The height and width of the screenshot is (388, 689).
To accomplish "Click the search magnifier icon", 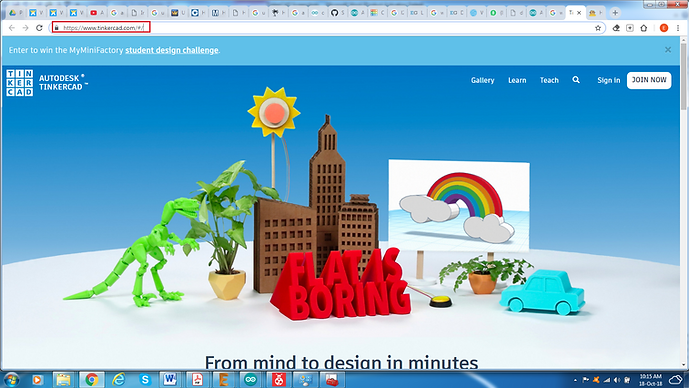I will [x=576, y=80].
